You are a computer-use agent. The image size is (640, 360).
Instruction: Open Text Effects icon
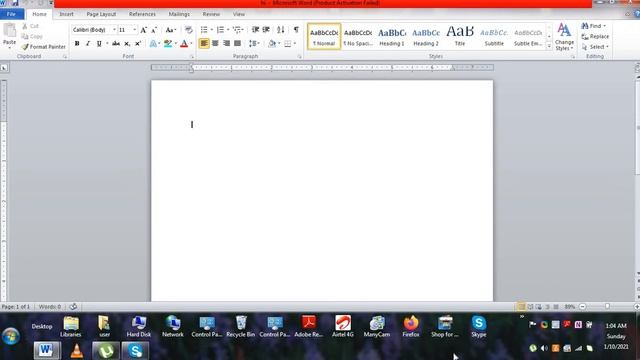coord(153,43)
